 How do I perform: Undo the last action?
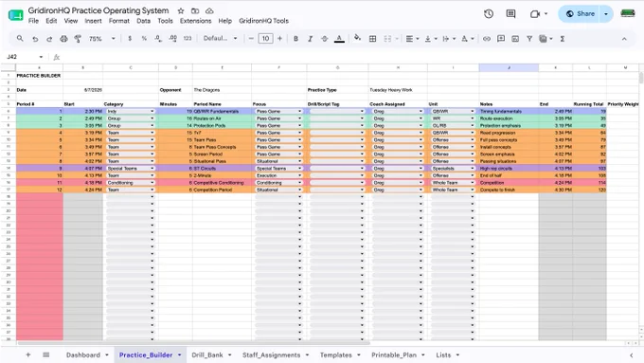35,39
